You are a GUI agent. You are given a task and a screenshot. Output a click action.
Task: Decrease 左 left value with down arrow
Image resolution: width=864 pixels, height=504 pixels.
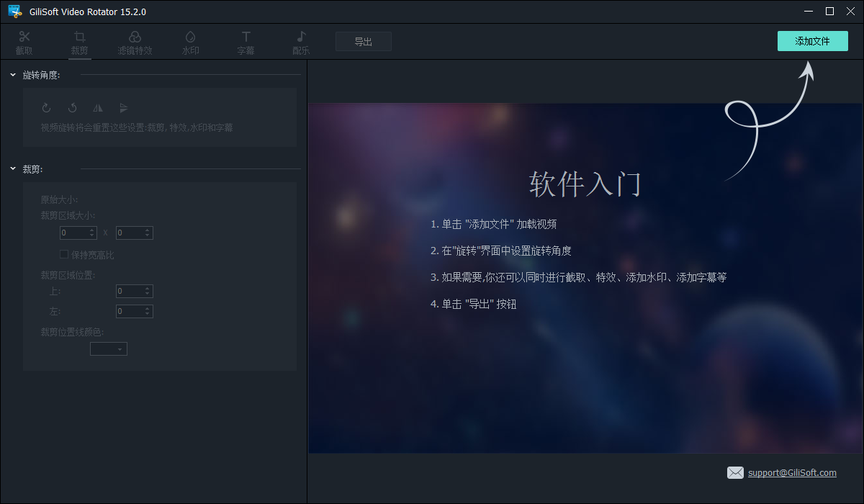pos(148,314)
